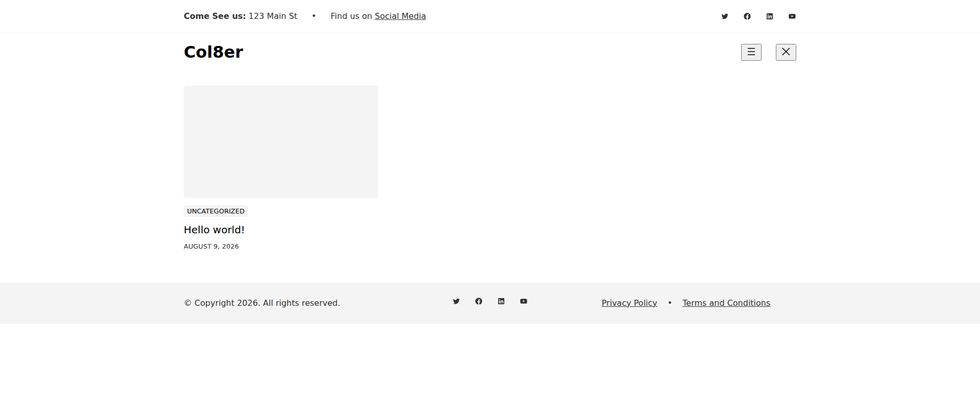Close the menu with the X button
The width and height of the screenshot is (980, 412).
(x=786, y=52)
